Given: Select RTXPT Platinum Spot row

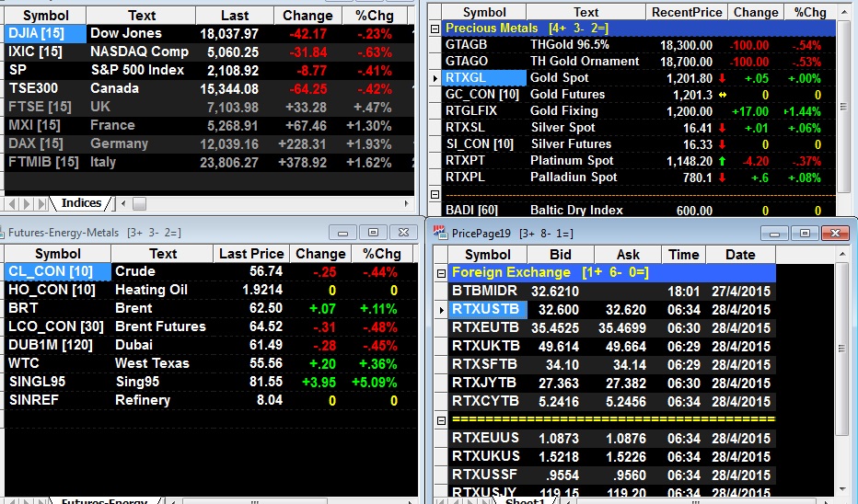Looking at the screenshot, I should [639, 161].
